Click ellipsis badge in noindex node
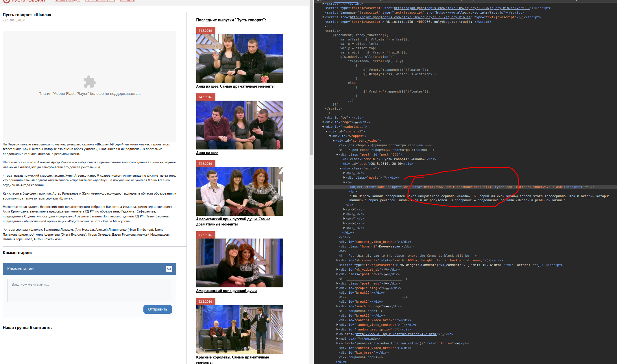Screen dimensions: 617x364 click(359, 339)
